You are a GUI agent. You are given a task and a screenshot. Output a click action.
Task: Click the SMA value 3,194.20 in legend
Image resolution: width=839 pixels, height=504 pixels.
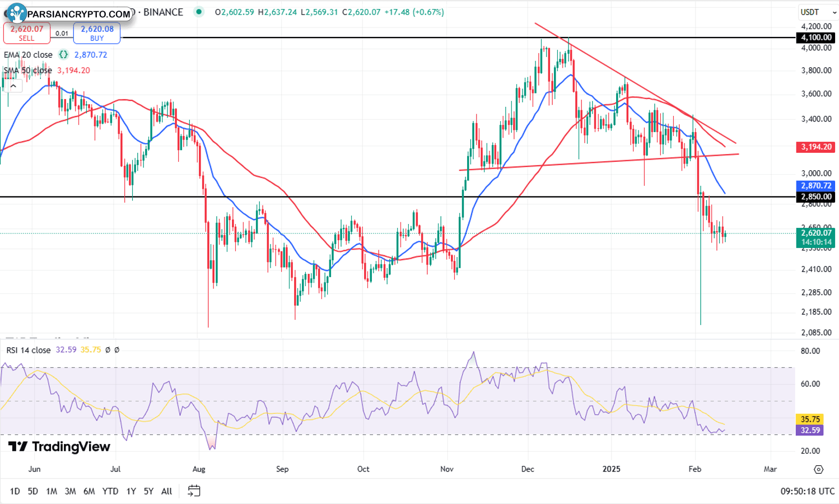(73, 71)
